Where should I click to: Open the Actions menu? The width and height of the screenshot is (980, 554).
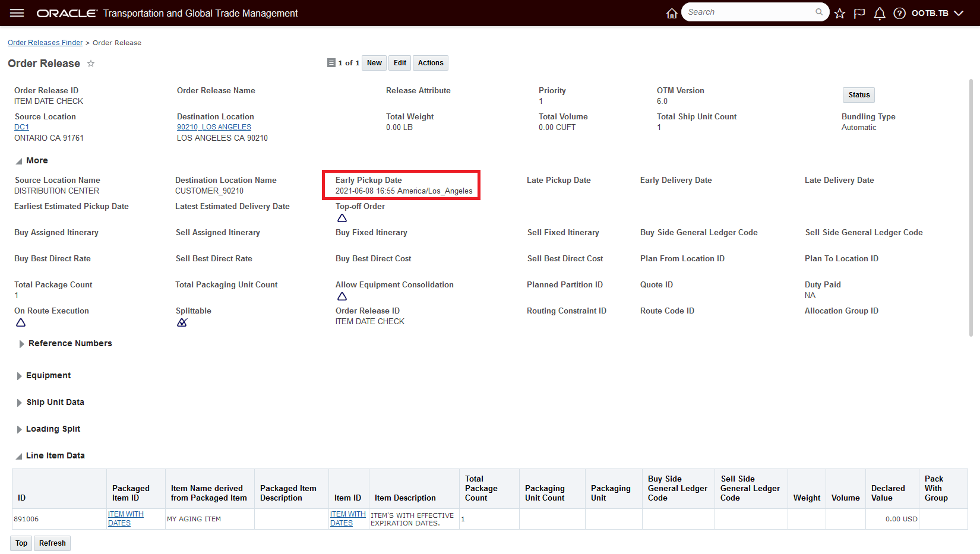tap(431, 63)
